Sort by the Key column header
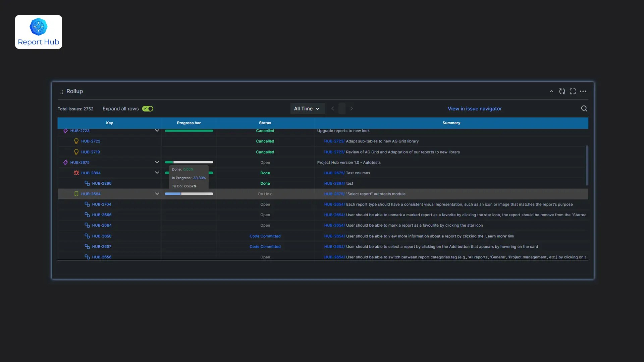644x362 pixels. click(x=109, y=123)
